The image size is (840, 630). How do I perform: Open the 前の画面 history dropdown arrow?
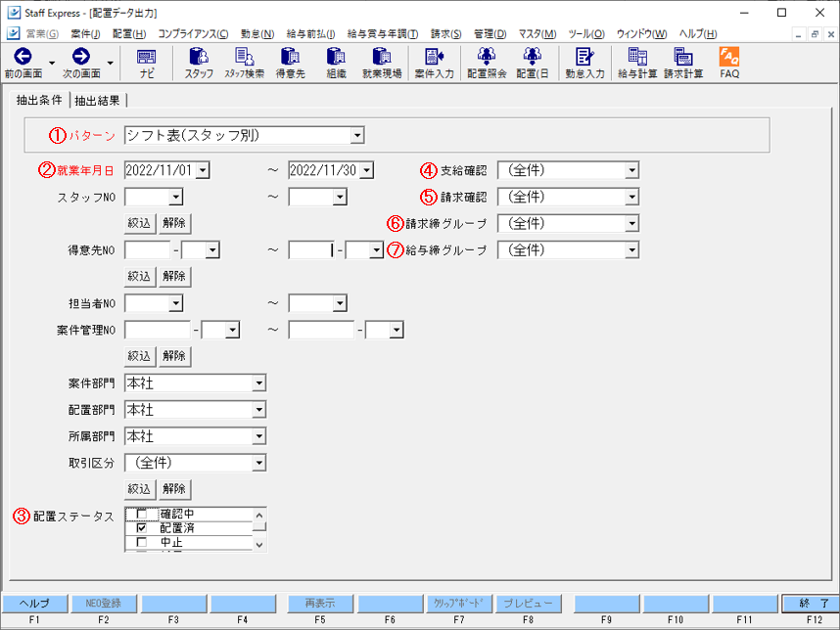pyautogui.click(x=52, y=63)
